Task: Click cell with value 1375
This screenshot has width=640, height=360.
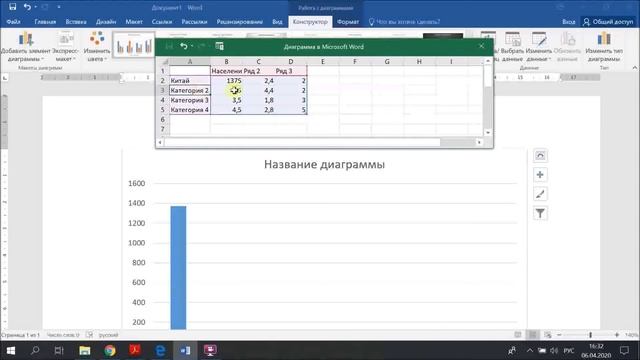Action: coord(227,81)
